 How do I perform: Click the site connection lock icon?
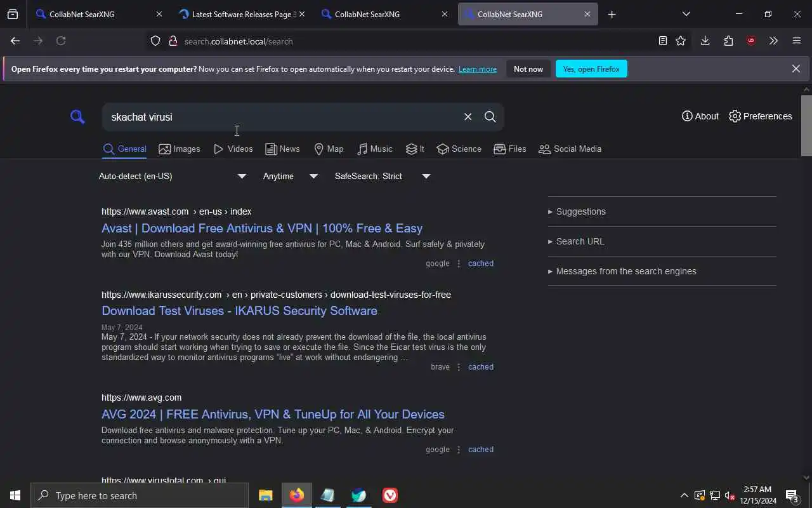click(173, 41)
